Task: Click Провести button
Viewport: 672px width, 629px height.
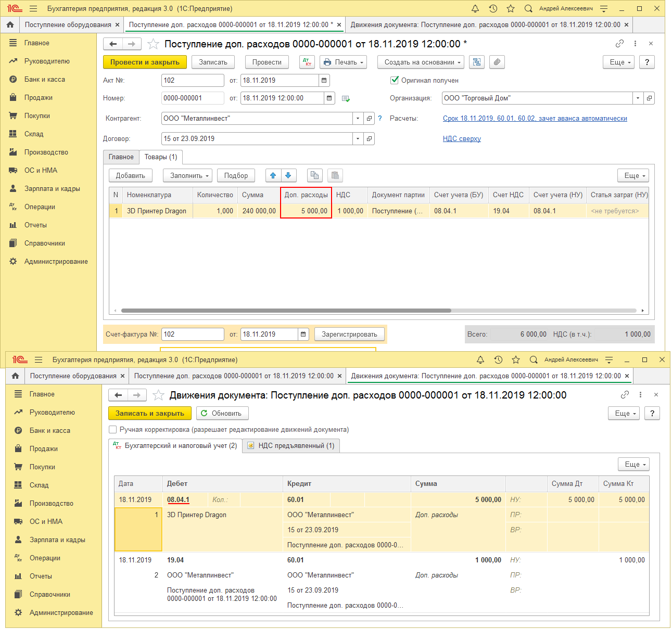Action: click(x=267, y=62)
